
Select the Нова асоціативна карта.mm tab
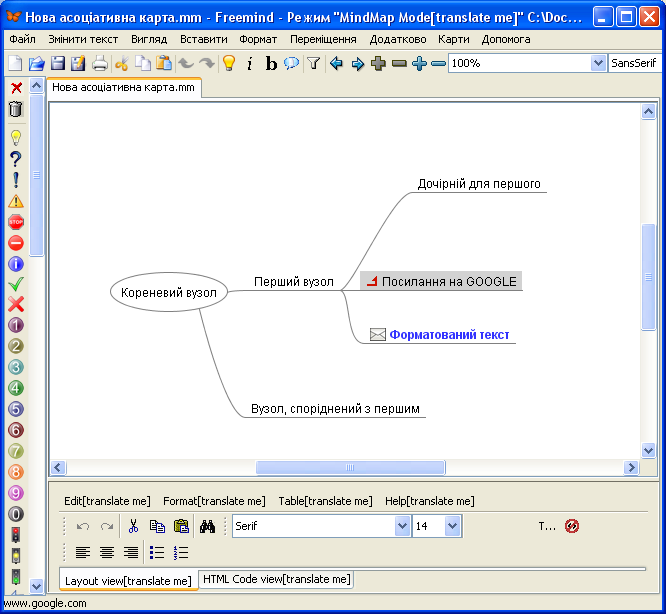pyautogui.click(x=124, y=87)
